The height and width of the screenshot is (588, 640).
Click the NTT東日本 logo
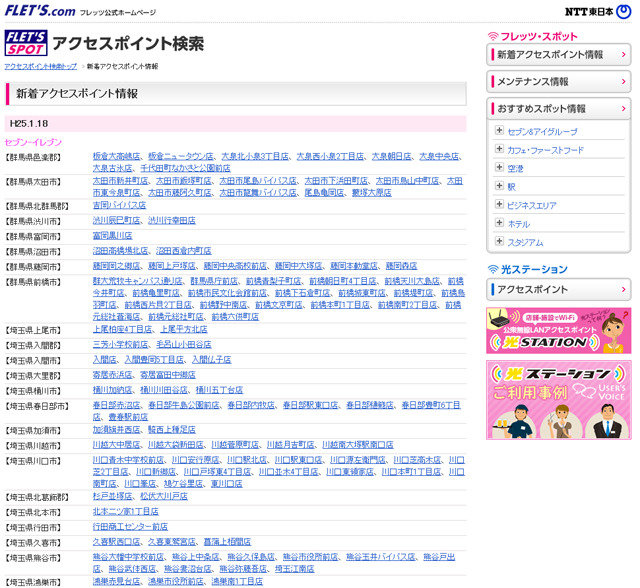click(598, 12)
